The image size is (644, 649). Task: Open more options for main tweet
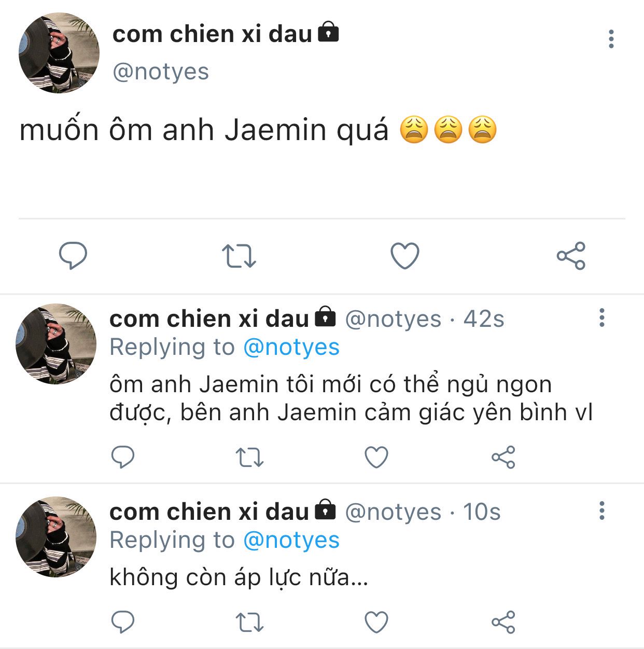tap(611, 39)
